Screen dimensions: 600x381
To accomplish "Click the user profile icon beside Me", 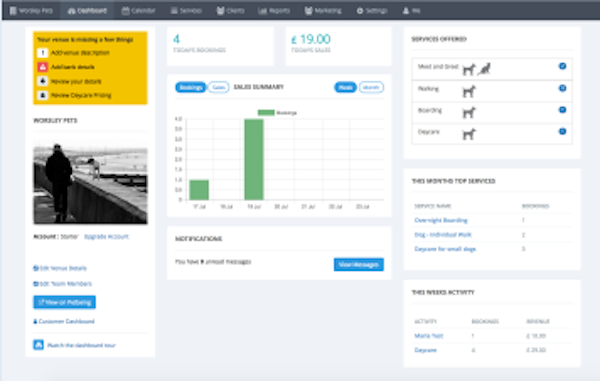I will click(x=406, y=11).
